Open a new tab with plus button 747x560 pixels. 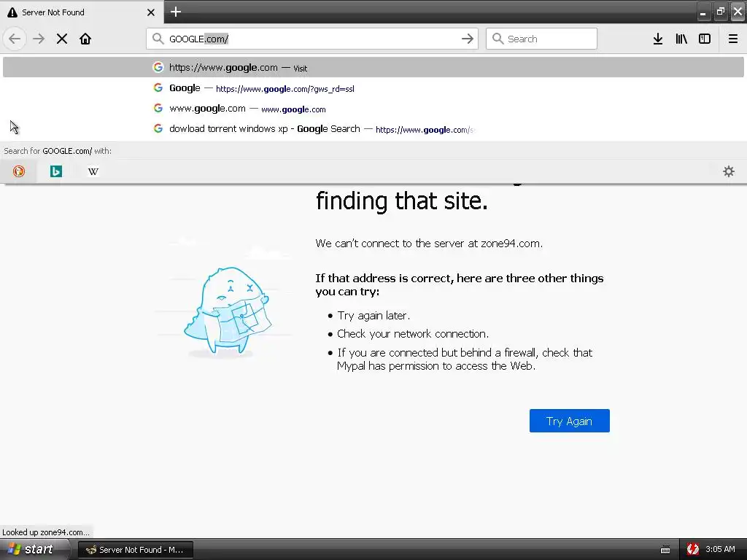(176, 12)
